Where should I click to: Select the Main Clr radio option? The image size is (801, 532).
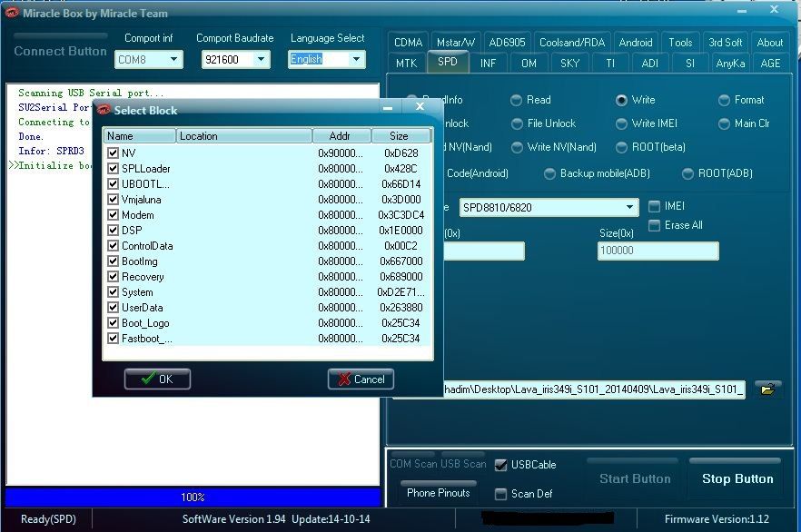point(724,123)
